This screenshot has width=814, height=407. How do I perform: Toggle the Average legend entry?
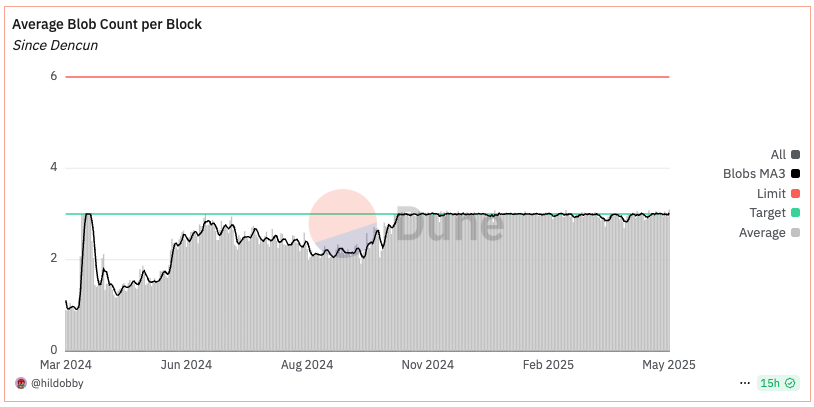click(769, 233)
